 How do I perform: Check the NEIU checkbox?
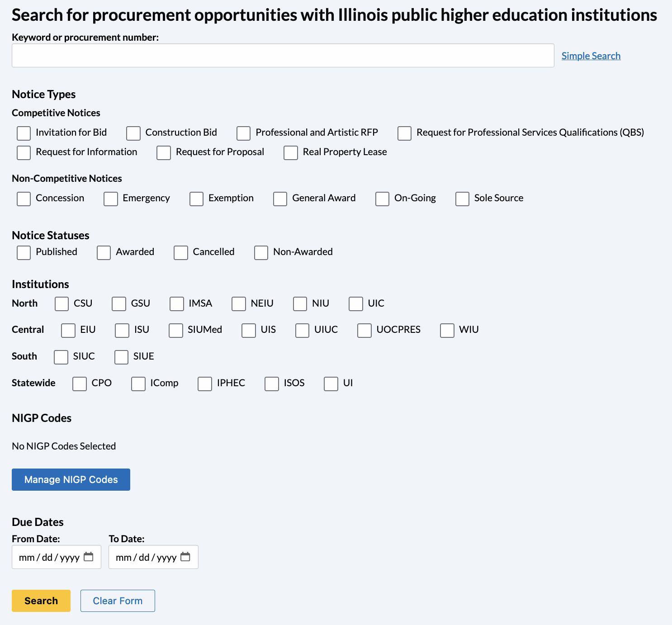(239, 304)
